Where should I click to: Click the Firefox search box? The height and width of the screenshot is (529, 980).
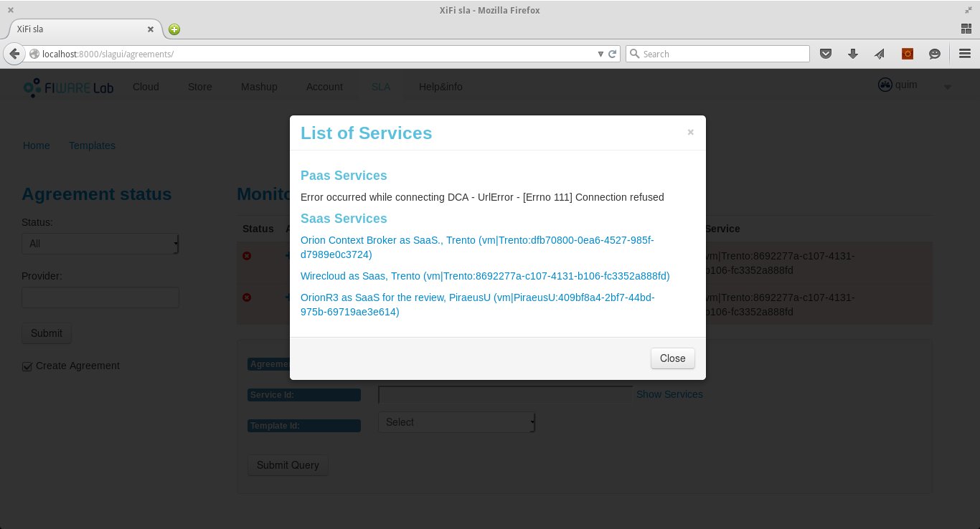tap(717, 54)
